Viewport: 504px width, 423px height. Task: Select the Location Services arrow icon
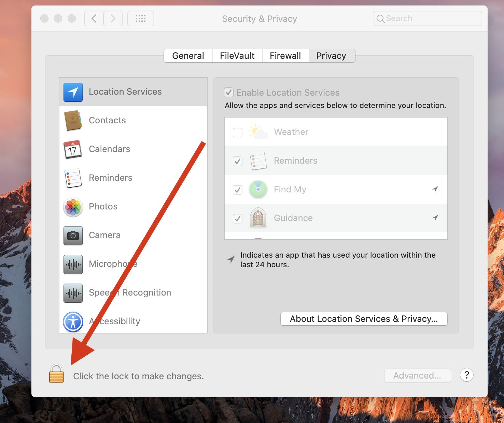tap(73, 92)
